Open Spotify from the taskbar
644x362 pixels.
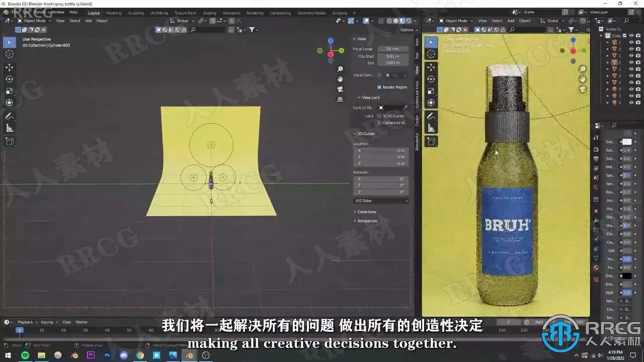25,355
